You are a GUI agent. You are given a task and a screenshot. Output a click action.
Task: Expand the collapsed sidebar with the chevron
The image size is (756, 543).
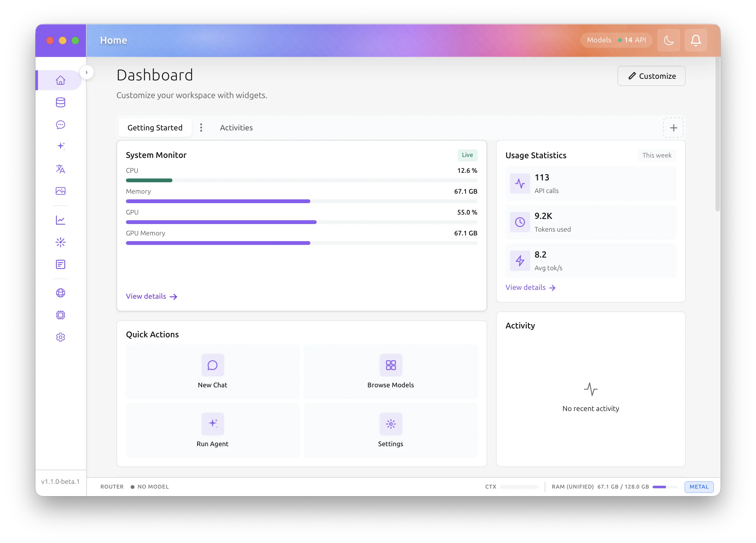87,72
